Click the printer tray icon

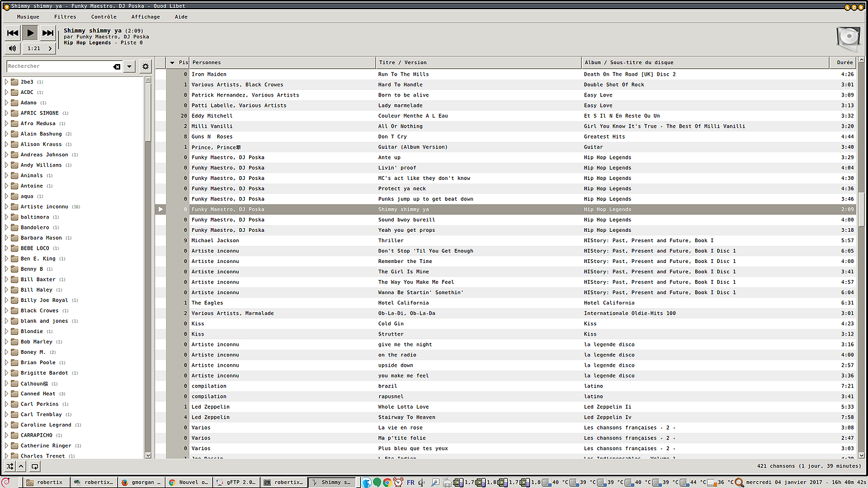point(447,482)
